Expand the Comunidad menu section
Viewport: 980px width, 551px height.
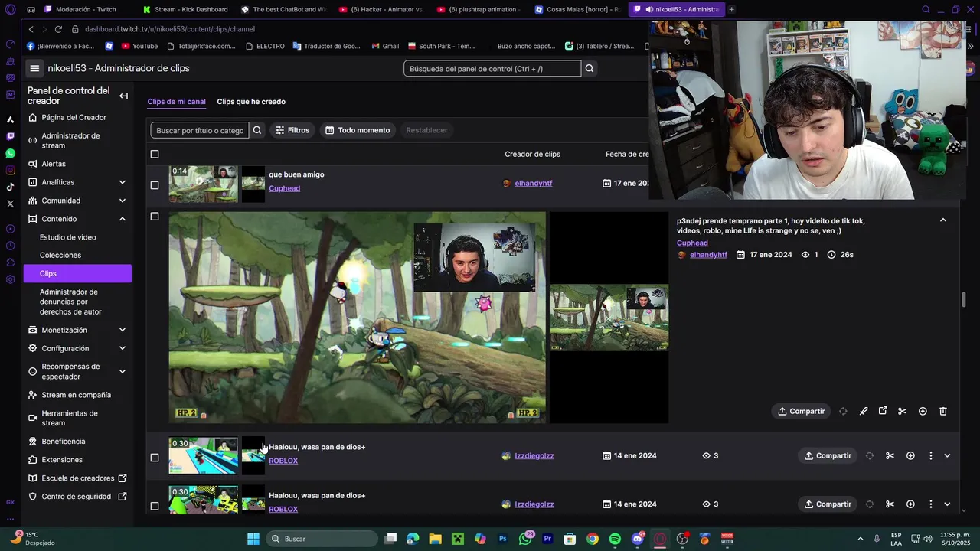122,201
